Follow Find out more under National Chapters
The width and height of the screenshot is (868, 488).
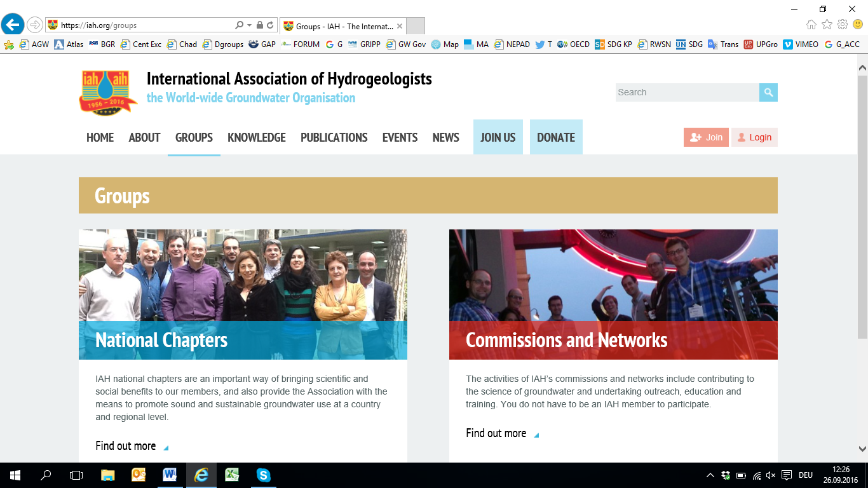click(x=126, y=446)
